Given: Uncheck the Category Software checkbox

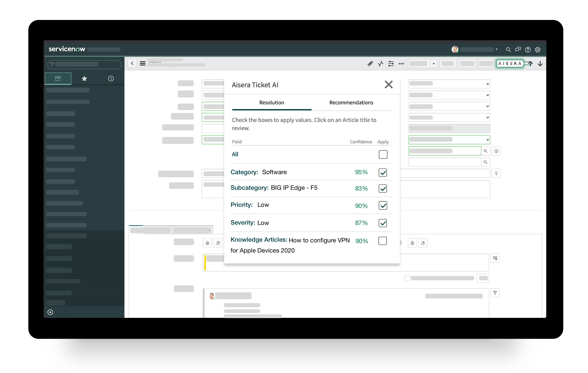Looking at the screenshot, I should (383, 173).
